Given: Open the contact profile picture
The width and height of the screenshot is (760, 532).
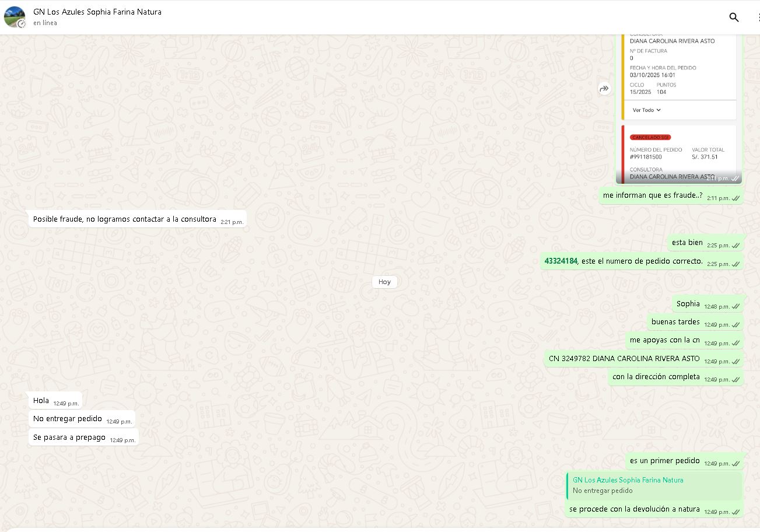Looking at the screenshot, I should click(x=15, y=17).
